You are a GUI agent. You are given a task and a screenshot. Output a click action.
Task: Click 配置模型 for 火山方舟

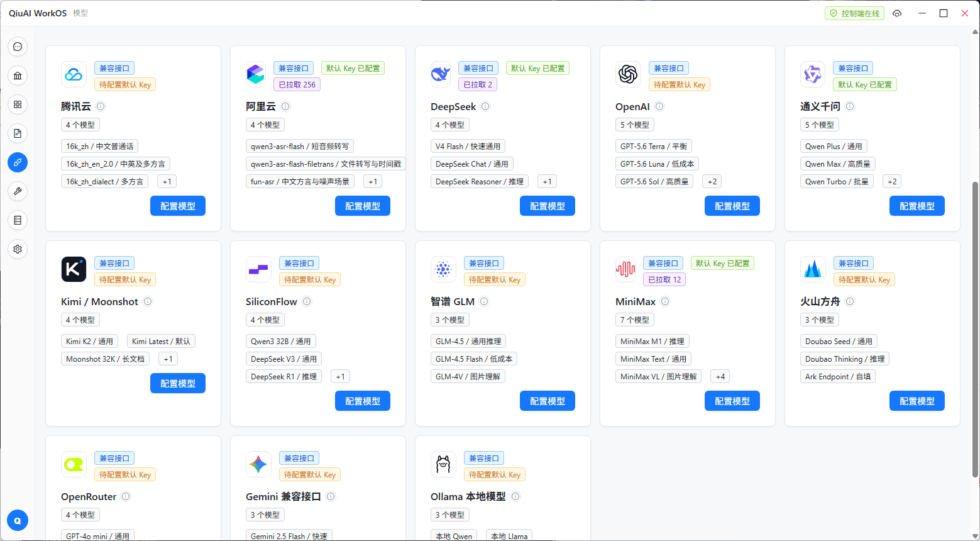click(917, 401)
